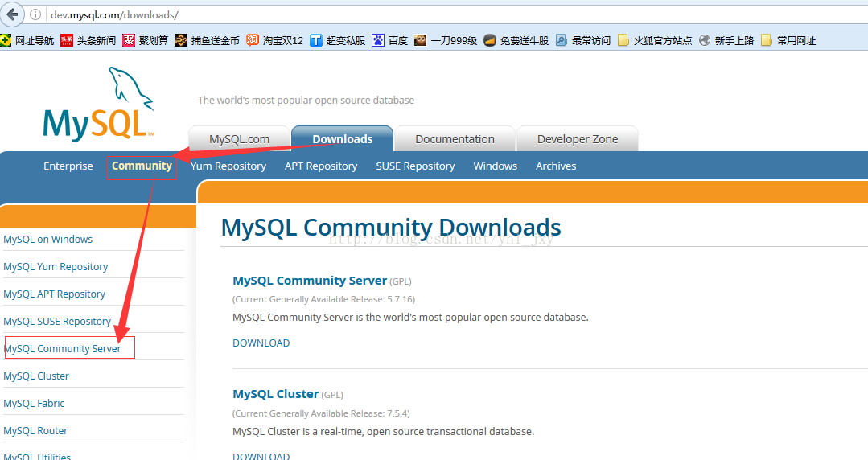The height and width of the screenshot is (460, 868).
Task: Open MySQL Cluster sidebar link
Action: click(36, 376)
